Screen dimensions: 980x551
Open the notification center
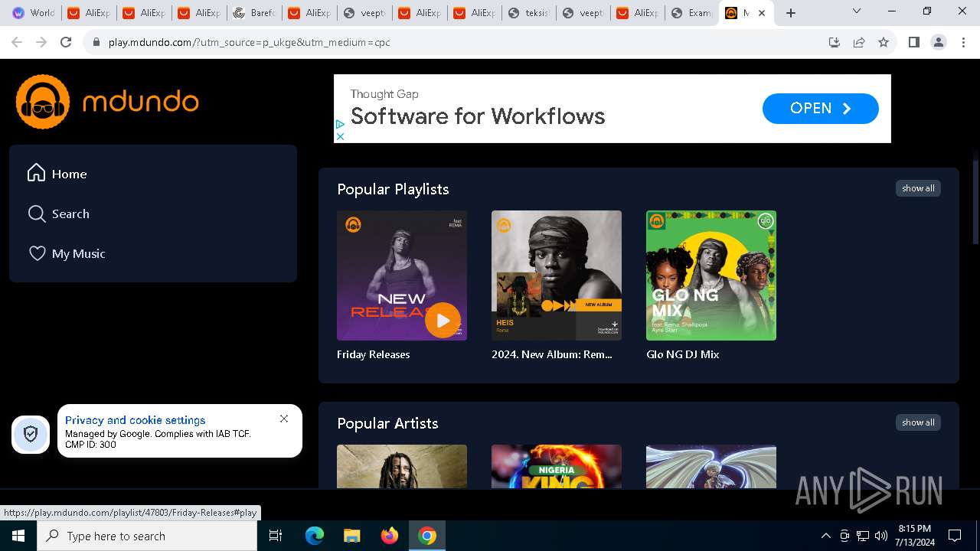(x=955, y=536)
